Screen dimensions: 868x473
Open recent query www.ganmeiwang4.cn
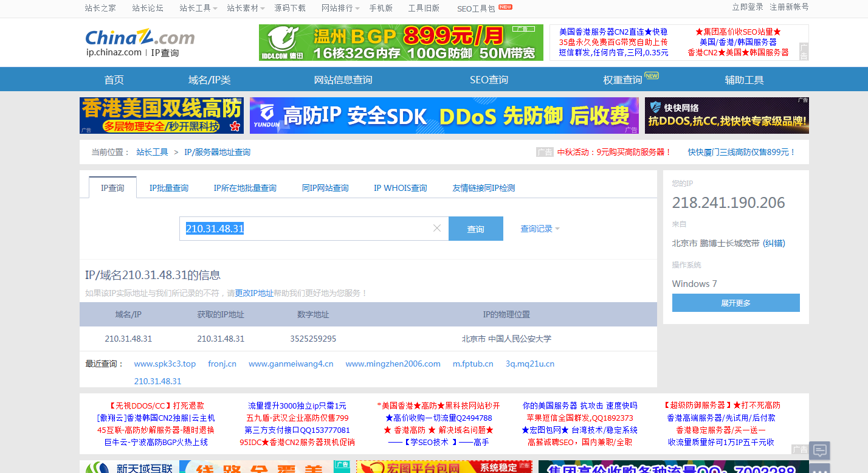click(291, 364)
